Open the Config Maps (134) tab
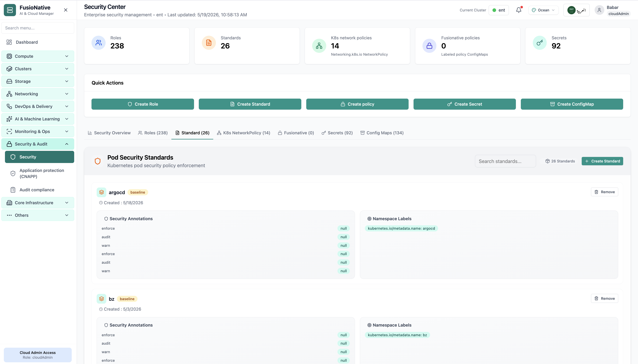 coord(382,133)
